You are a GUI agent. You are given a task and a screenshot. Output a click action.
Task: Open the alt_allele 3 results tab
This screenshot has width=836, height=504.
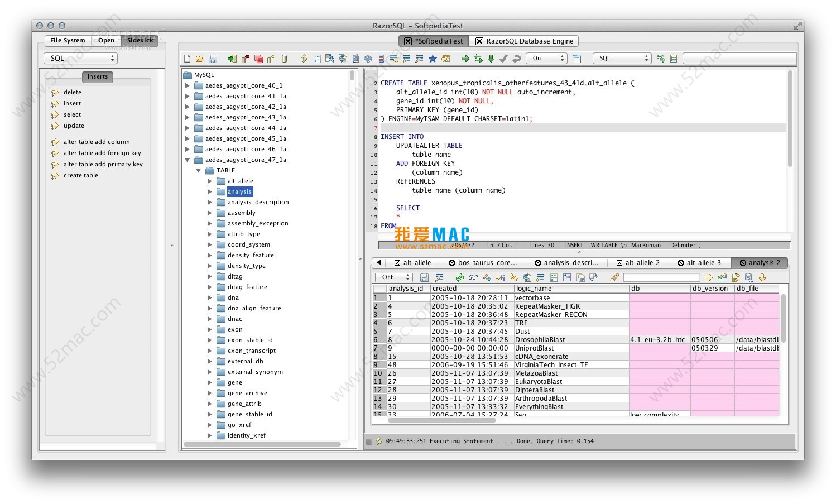[700, 263]
